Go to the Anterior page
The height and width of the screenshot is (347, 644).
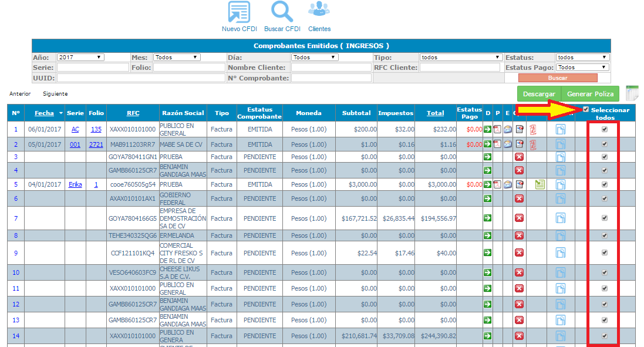tap(20, 94)
